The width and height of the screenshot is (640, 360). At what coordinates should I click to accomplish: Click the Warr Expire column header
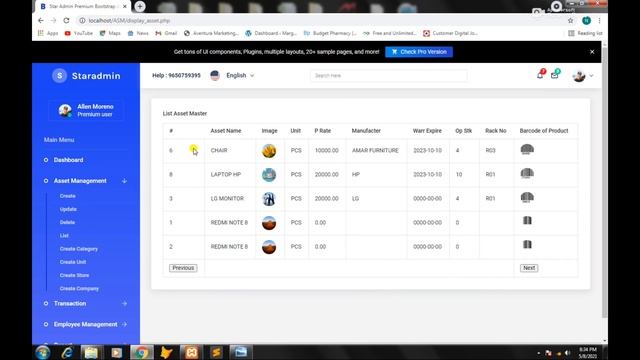point(427,131)
